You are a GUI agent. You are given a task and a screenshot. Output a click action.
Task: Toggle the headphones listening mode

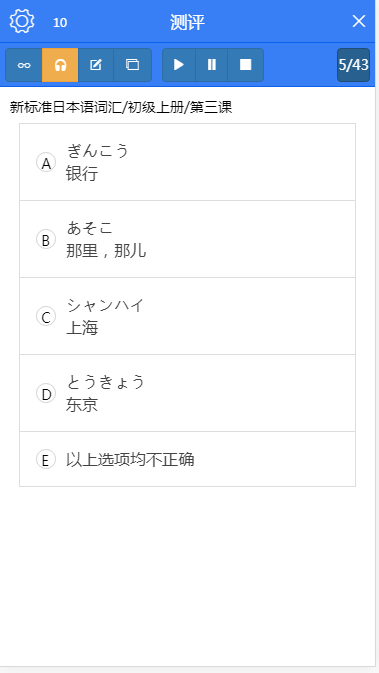point(60,65)
